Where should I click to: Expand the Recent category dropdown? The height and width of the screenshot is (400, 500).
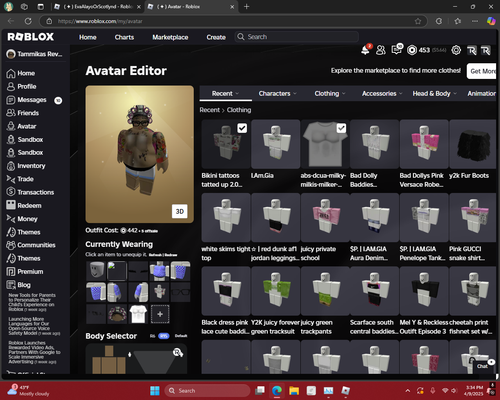click(x=226, y=94)
